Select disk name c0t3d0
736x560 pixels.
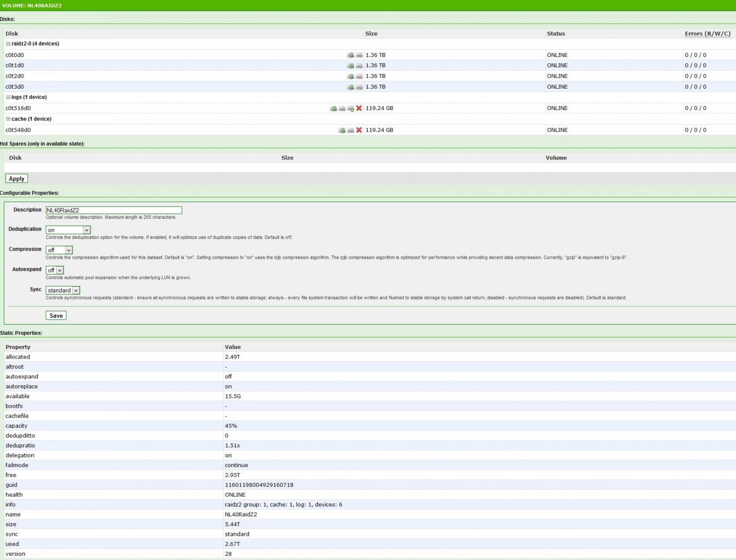pos(15,87)
